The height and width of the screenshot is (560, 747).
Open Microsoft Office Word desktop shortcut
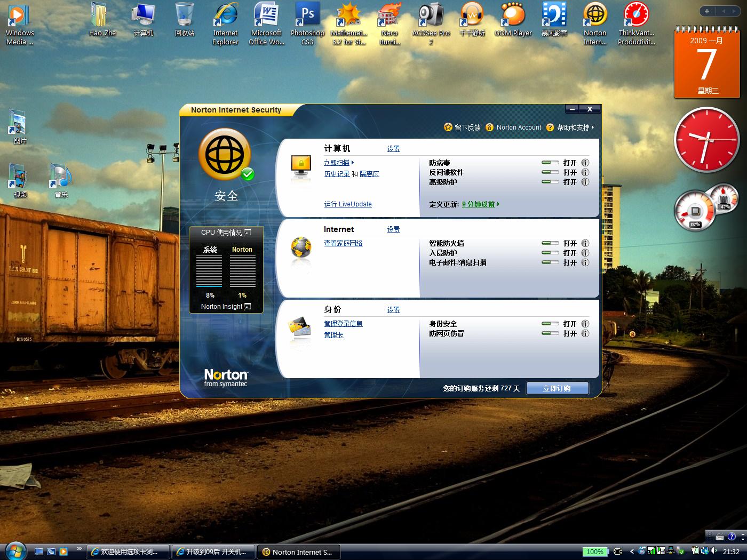(x=266, y=23)
